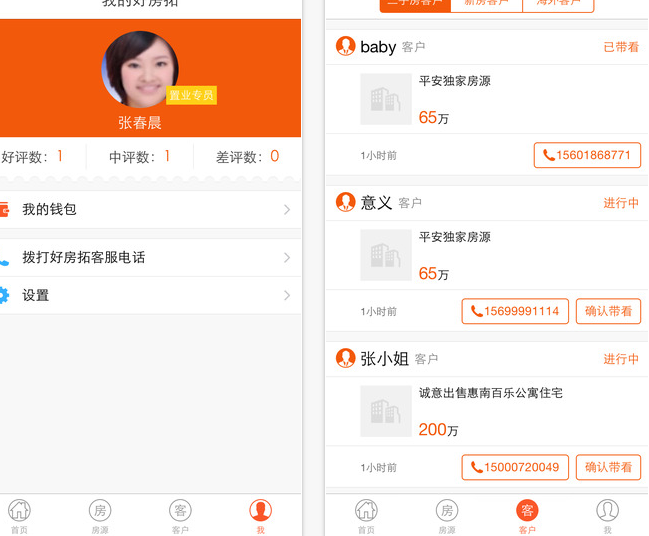Click the user avatar icon next to 意义
The height and width of the screenshot is (536, 649).
tap(346, 202)
